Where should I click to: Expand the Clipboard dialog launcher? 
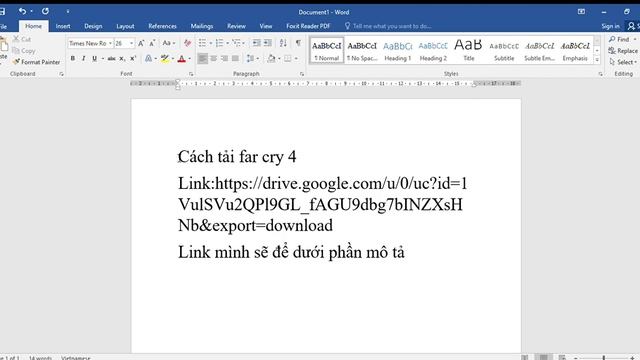(62, 74)
